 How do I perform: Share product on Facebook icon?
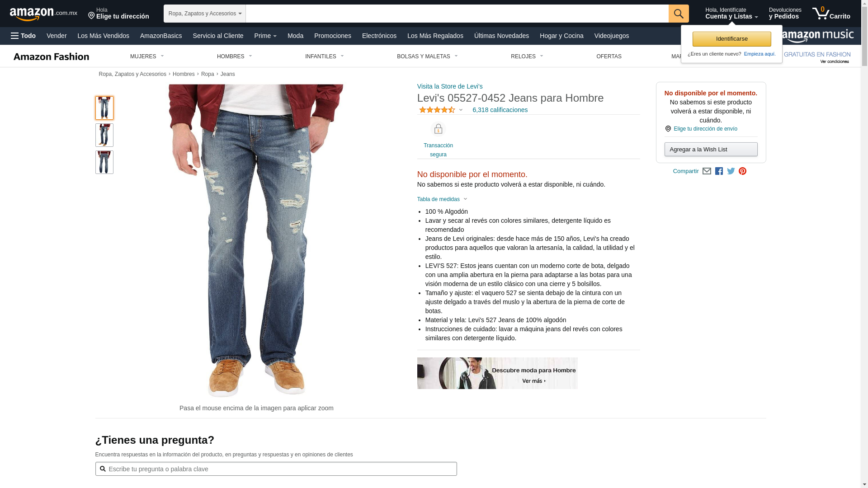pos(719,171)
